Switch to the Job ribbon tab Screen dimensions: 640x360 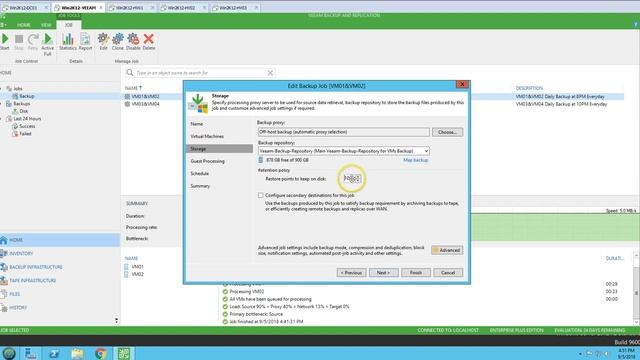coord(68,25)
